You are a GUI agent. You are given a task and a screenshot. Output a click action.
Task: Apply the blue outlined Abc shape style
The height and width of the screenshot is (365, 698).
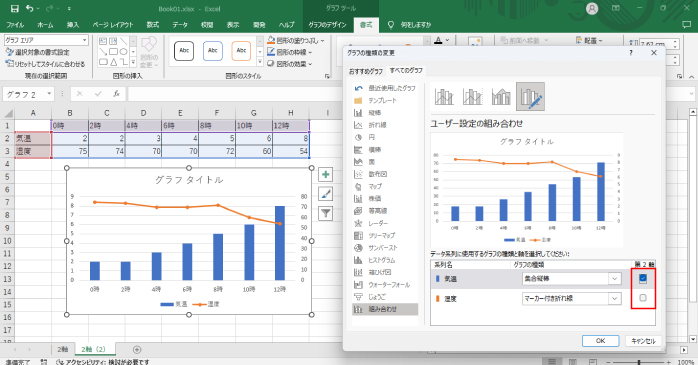(213, 51)
